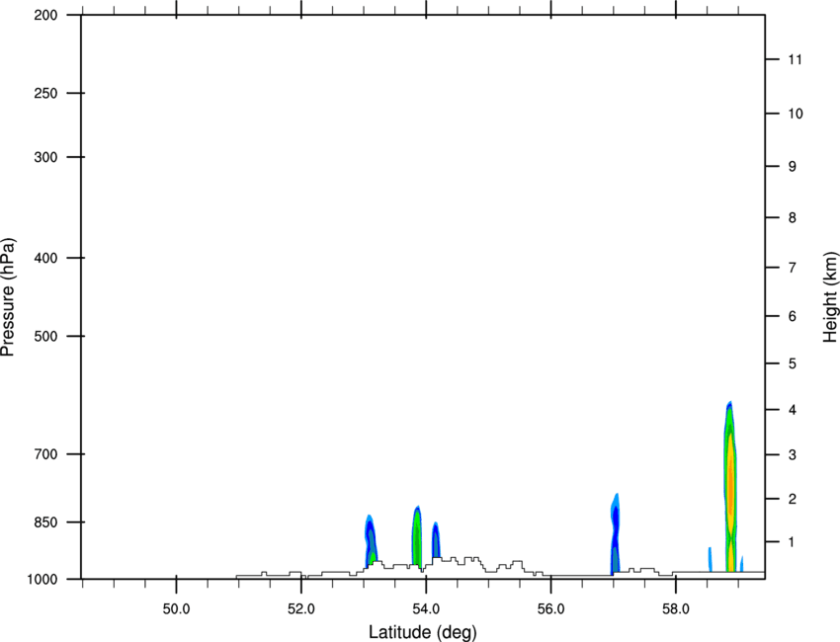Pick the 10 km height label
Screen dimensions: 840x642
click(796, 114)
